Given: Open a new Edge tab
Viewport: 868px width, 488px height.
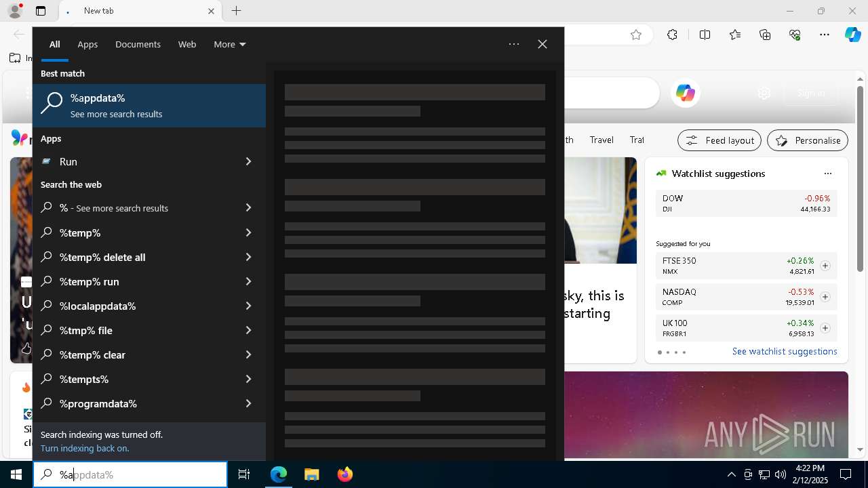Looking at the screenshot, I should (236, 11).
